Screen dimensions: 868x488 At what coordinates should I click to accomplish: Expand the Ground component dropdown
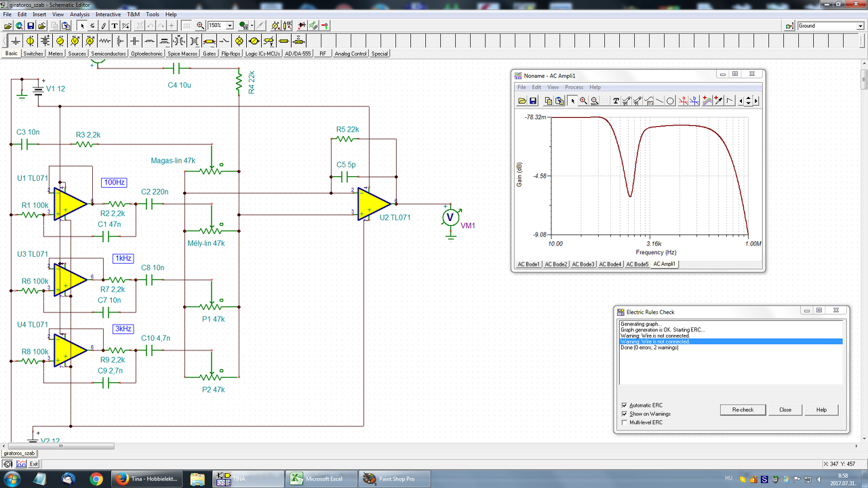[860, 26]
